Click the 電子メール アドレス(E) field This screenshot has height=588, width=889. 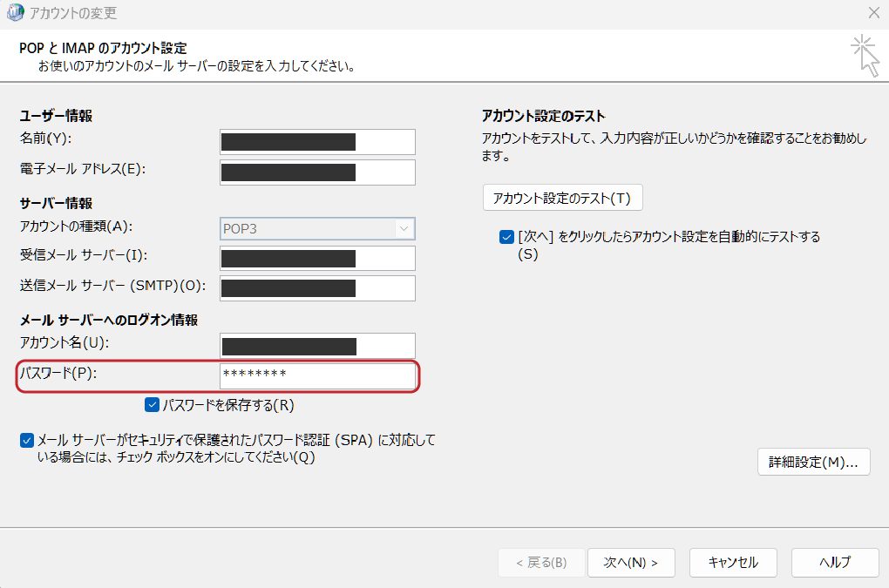[x=317, y=172]
